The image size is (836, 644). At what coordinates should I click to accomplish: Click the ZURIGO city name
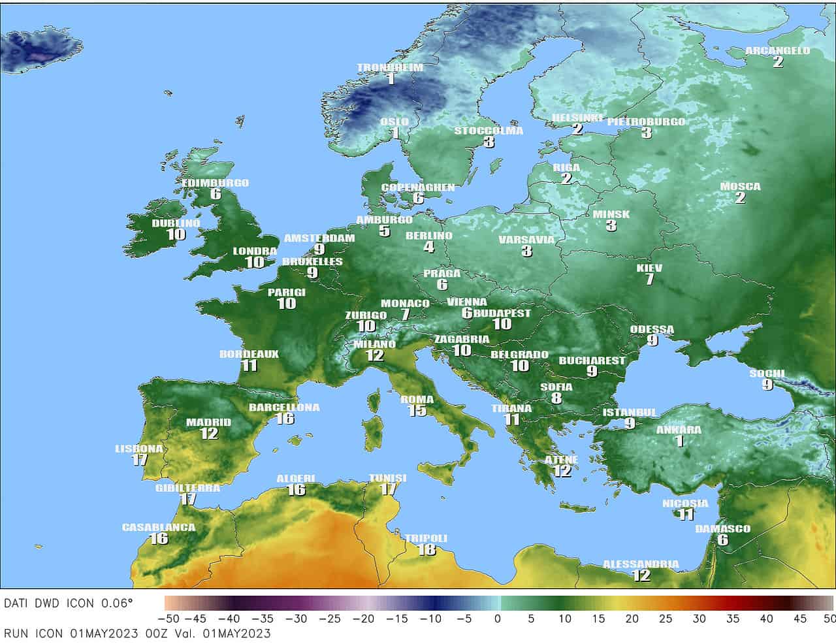pyautogui.click(x=366, y=315)
